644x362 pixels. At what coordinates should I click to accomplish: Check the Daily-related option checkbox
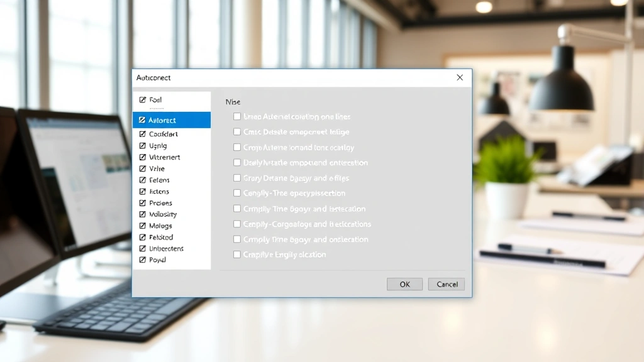point(237,162)
